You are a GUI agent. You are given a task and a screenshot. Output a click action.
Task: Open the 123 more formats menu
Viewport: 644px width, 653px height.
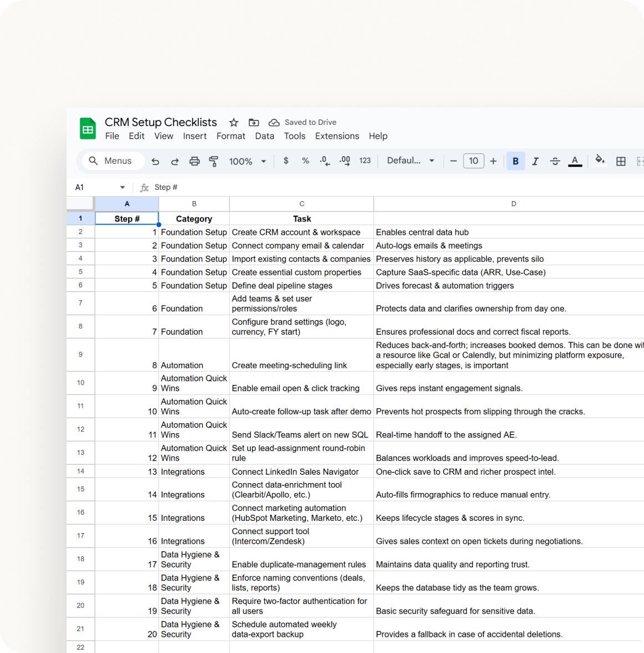365,161
